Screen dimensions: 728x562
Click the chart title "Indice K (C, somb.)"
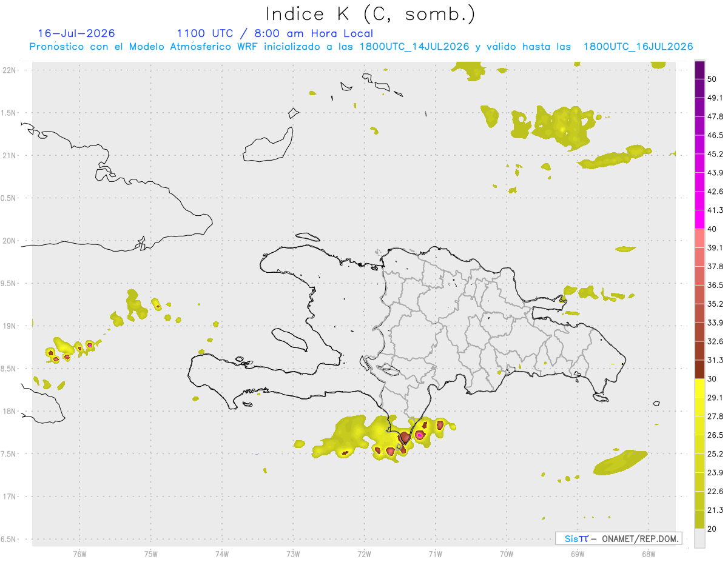pyautogui.click(x=370, y=14)
